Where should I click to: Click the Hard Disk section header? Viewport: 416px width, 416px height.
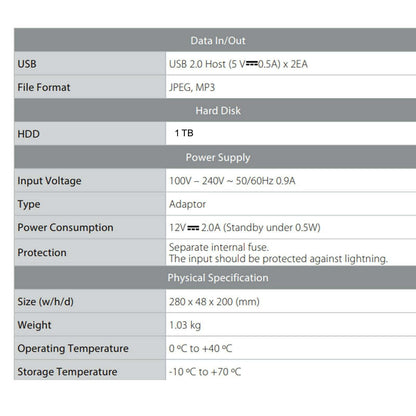[x=218, y=111]
